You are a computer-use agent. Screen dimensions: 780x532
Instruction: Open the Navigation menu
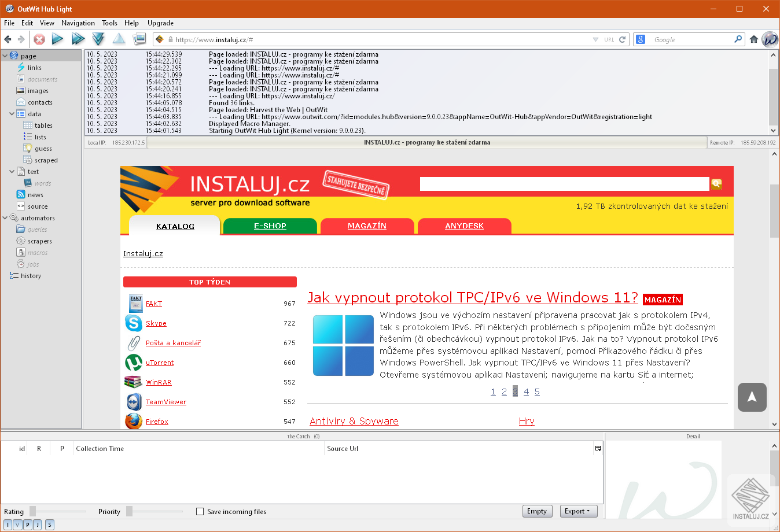pyautogui.click(x=78, y=23)
